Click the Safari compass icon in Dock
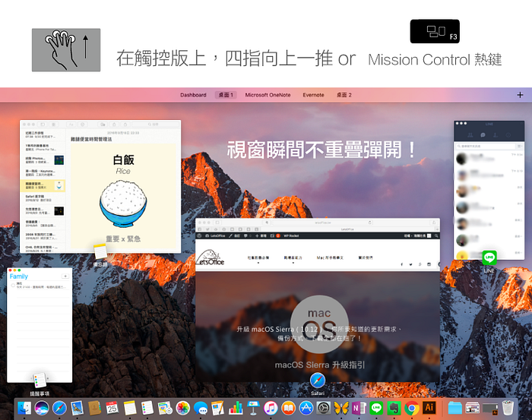 (x=59, y=409)
